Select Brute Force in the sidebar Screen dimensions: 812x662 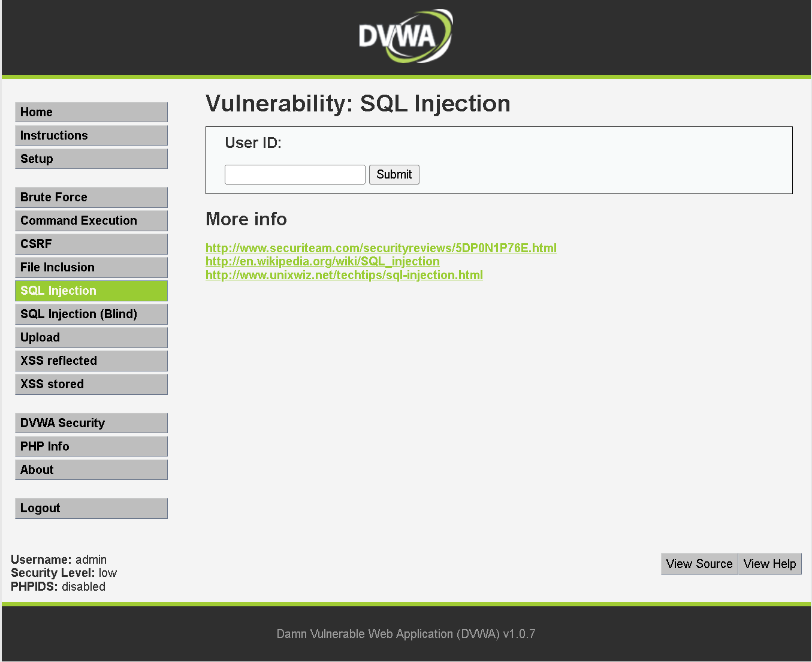click(x=91, y=197)
